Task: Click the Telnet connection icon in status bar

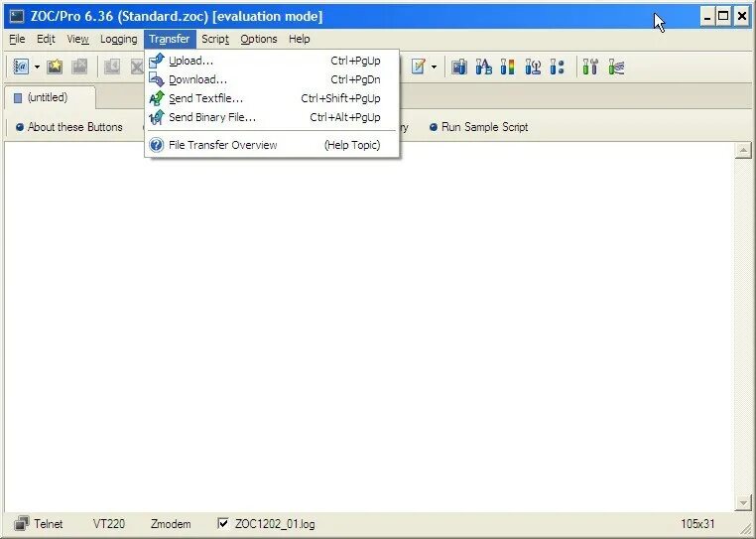Action: point(21,523)
